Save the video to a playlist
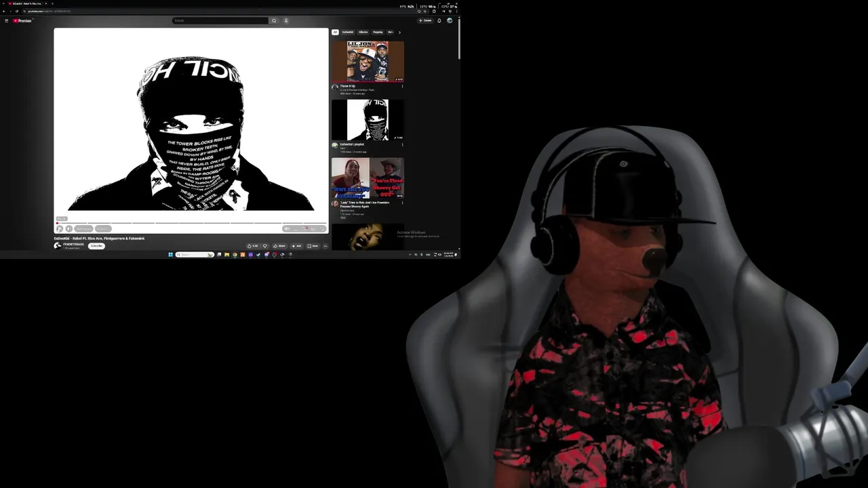 [x=313, y=246]
